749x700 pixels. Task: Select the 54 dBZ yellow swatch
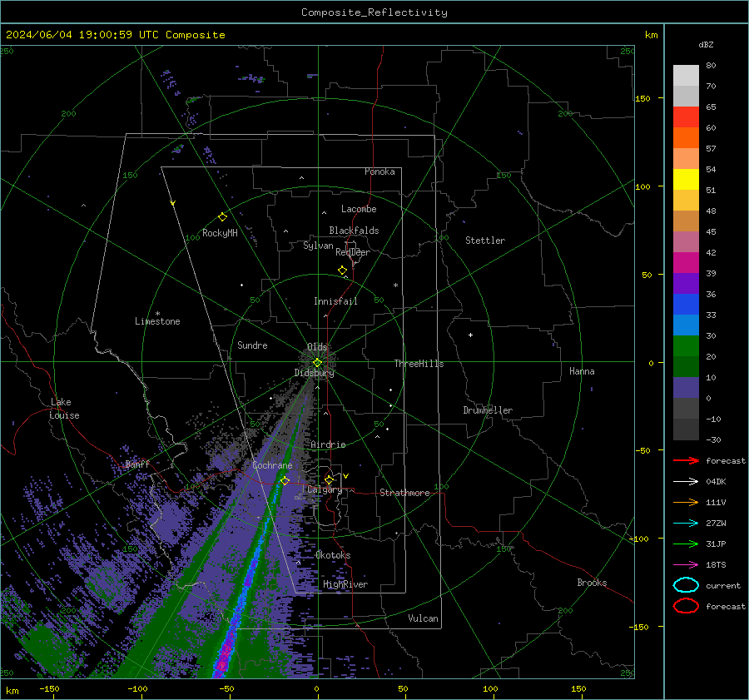[x=686, y=180]
